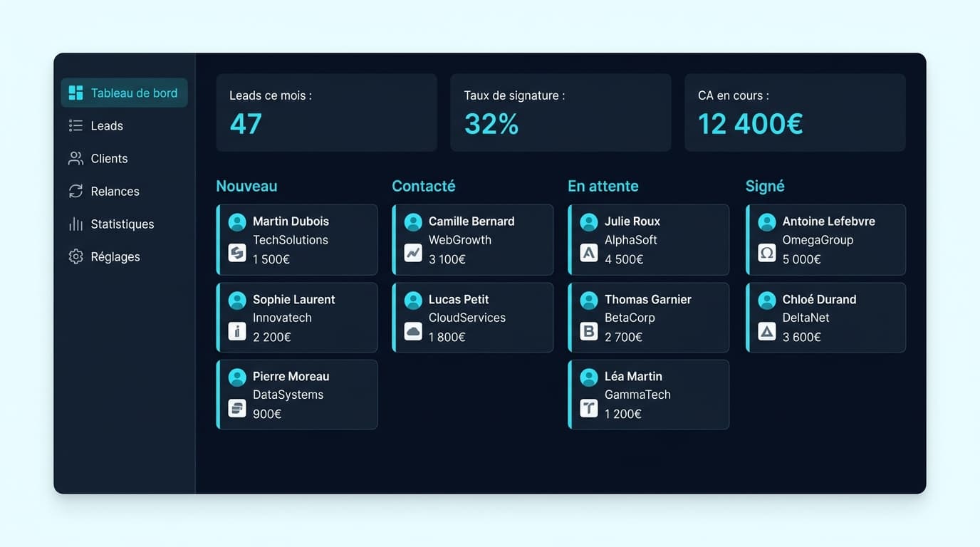Go to Leads menu label

(107, 126)
